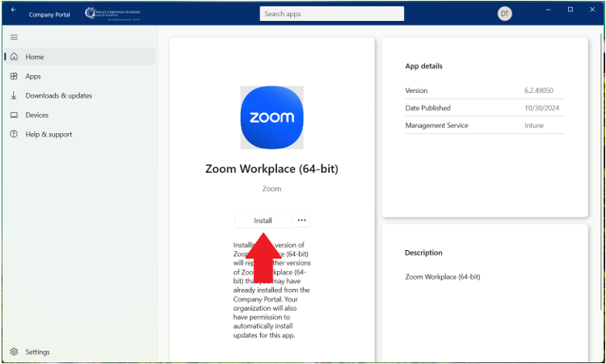Open the hamburger navigation menu
The height and width of the screenshot is (364, 606).
[14, 37]
